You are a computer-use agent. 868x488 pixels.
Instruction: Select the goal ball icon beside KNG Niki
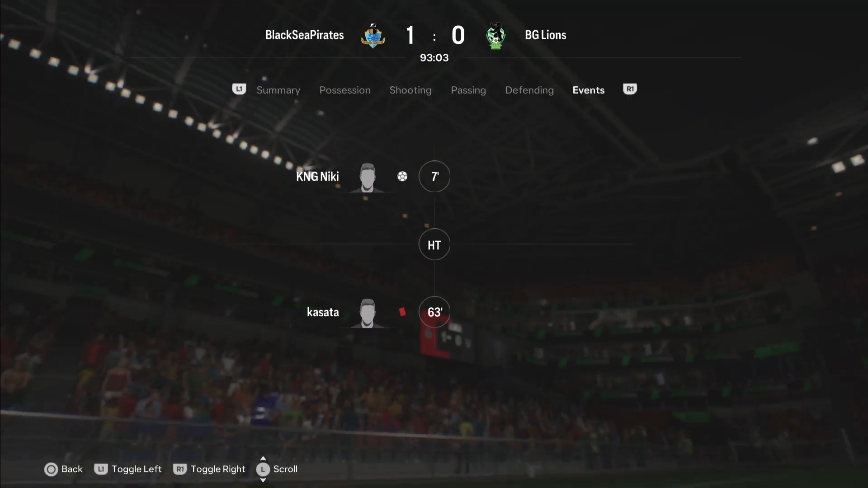click(x=402, y=176)
